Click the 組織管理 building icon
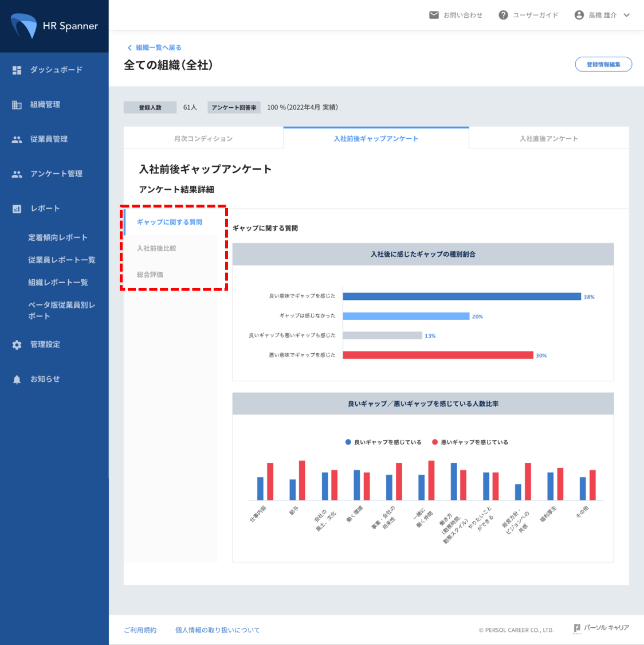 point(17,105)
